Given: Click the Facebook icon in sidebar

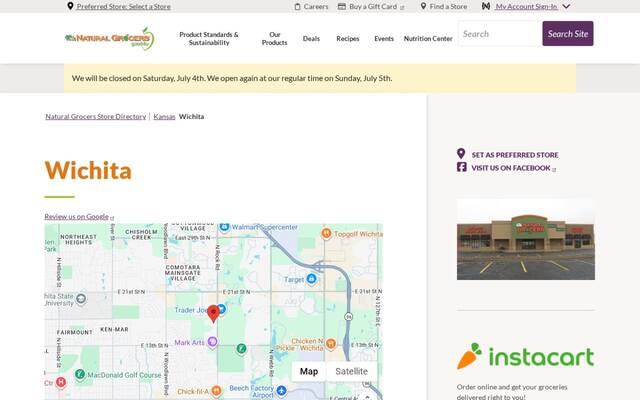Looking at the screenshot, I should point(462,167).
